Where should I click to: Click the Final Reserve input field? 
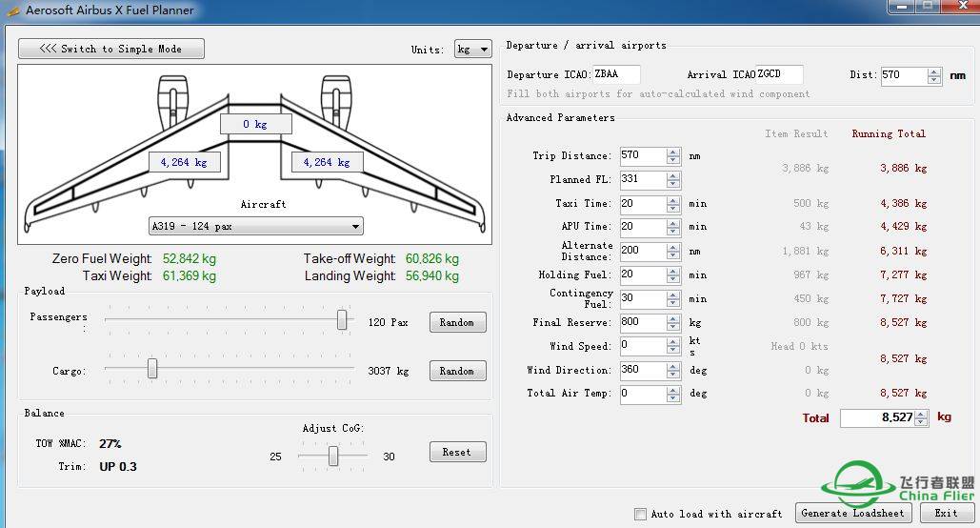pos(643,323)
